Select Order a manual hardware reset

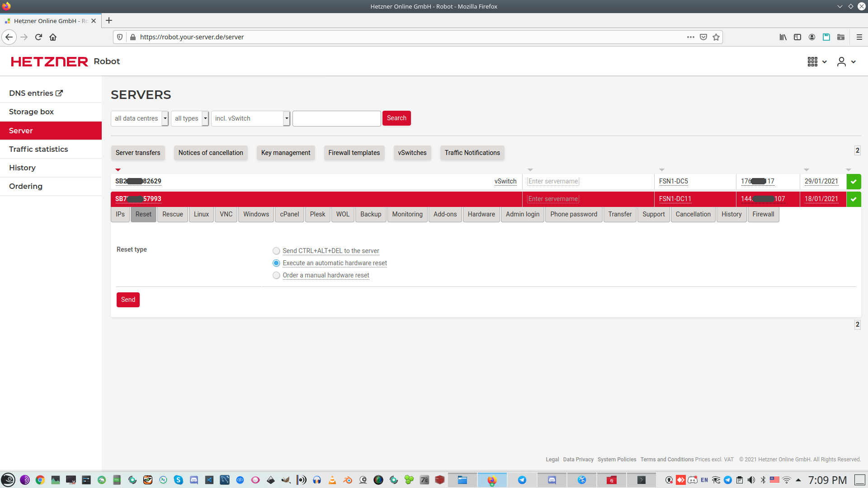pos(276,275)
